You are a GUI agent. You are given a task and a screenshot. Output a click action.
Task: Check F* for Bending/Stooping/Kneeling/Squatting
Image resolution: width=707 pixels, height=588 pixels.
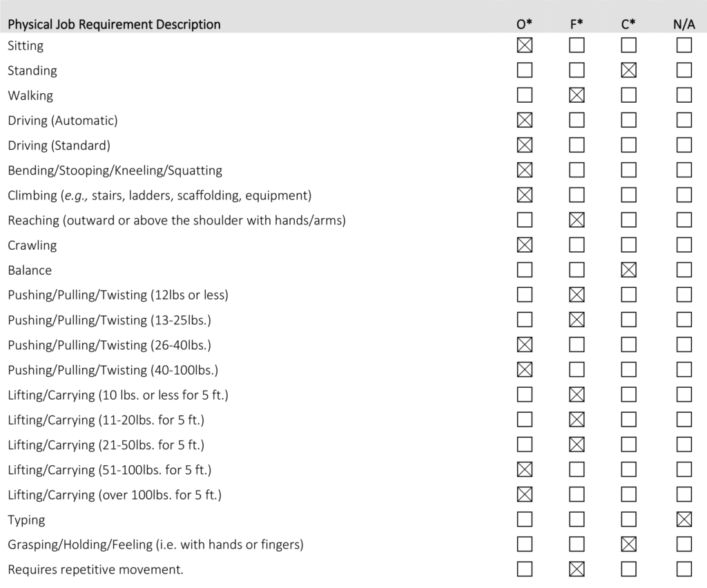577,170
